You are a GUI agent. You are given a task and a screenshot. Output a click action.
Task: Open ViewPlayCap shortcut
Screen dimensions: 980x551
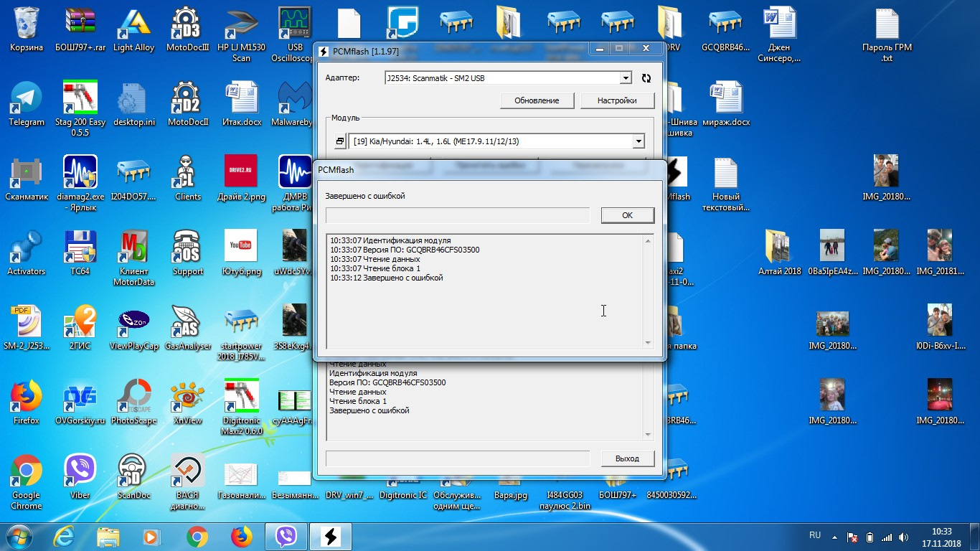coord(134,329)
